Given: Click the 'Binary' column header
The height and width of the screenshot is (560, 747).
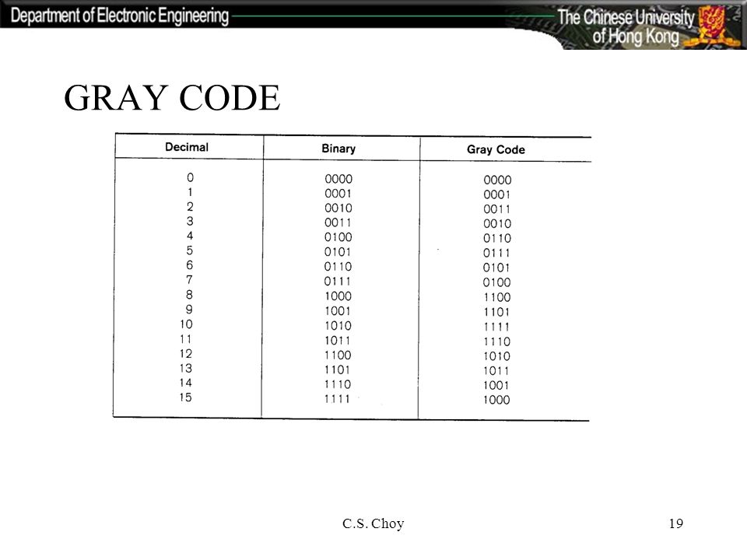Looking at the screenshot, I should point(338,149).
